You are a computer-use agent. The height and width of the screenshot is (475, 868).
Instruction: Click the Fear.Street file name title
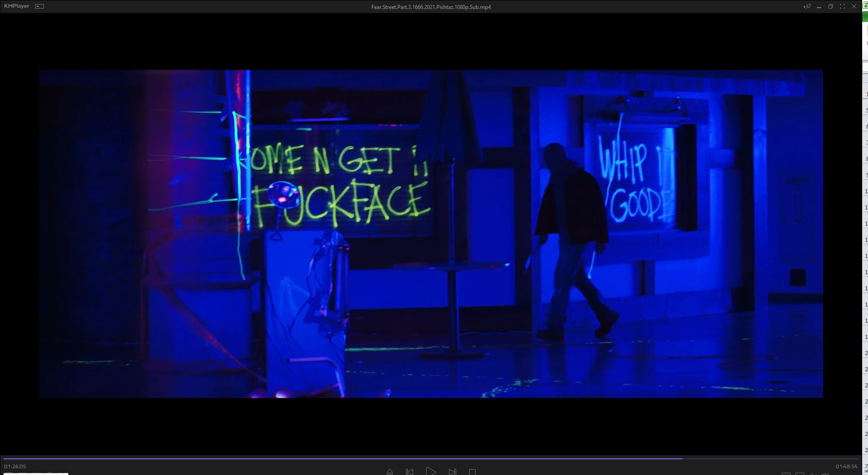click(x=431, y=7)
